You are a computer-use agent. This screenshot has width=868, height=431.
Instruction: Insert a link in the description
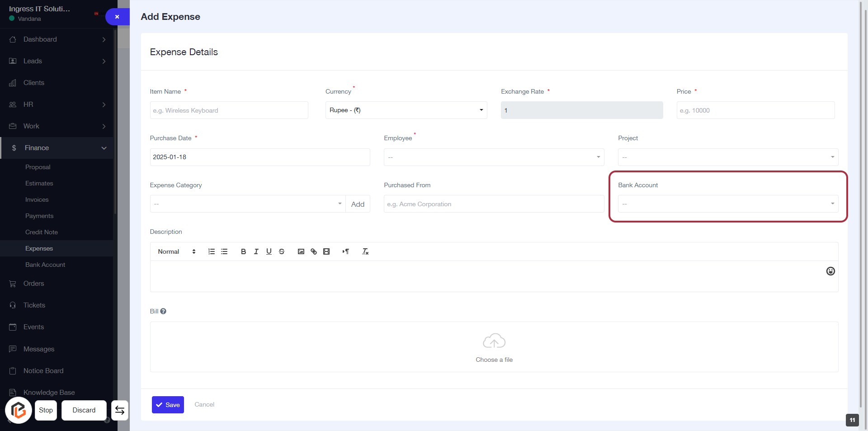314,251
